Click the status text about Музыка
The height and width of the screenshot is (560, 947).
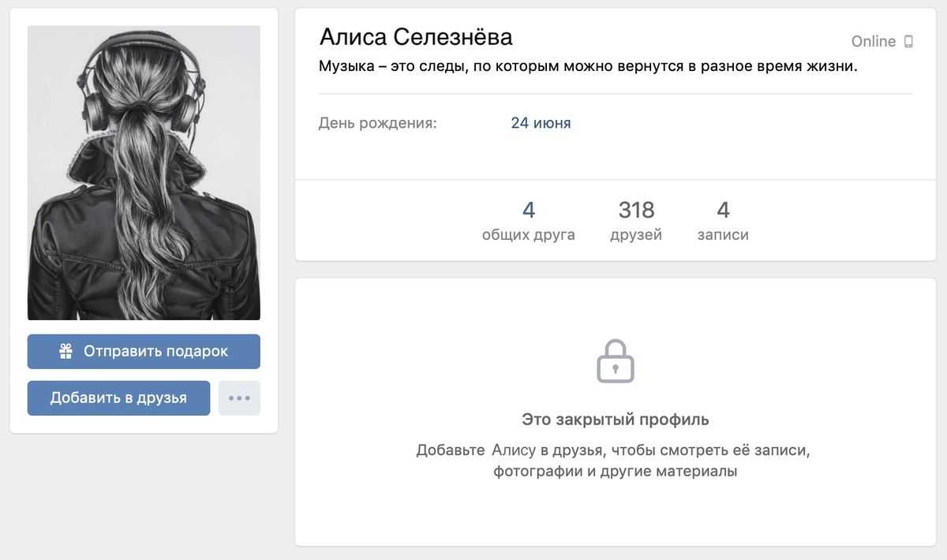point(588,66)
